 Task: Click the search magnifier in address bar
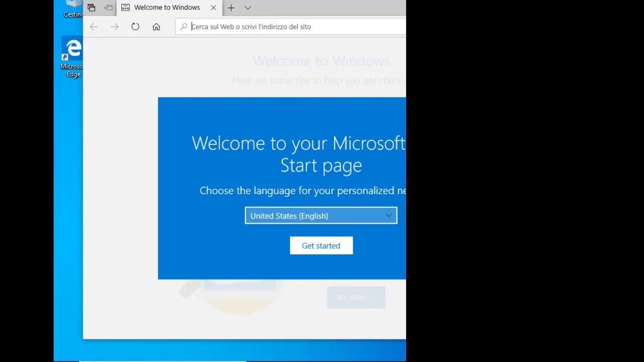click(x=184, y=27)
